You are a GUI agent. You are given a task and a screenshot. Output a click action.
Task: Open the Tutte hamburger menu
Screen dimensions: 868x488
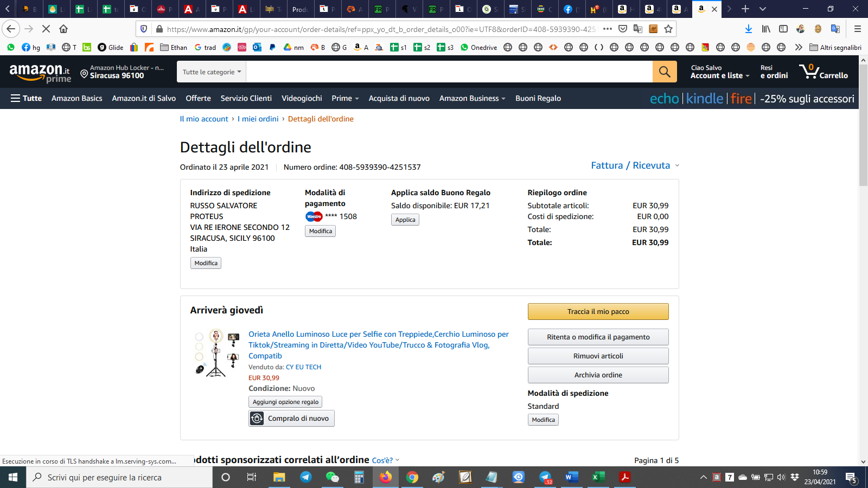26,98
